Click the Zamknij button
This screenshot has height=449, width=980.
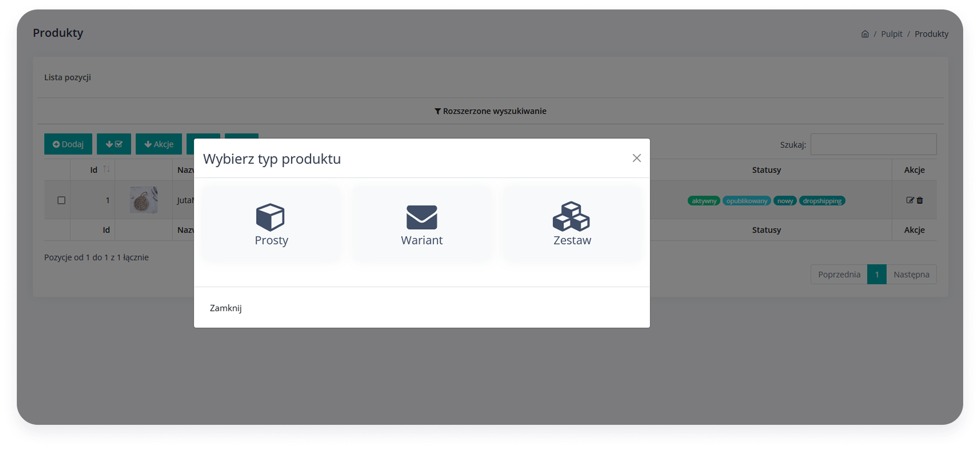point(226,308)
